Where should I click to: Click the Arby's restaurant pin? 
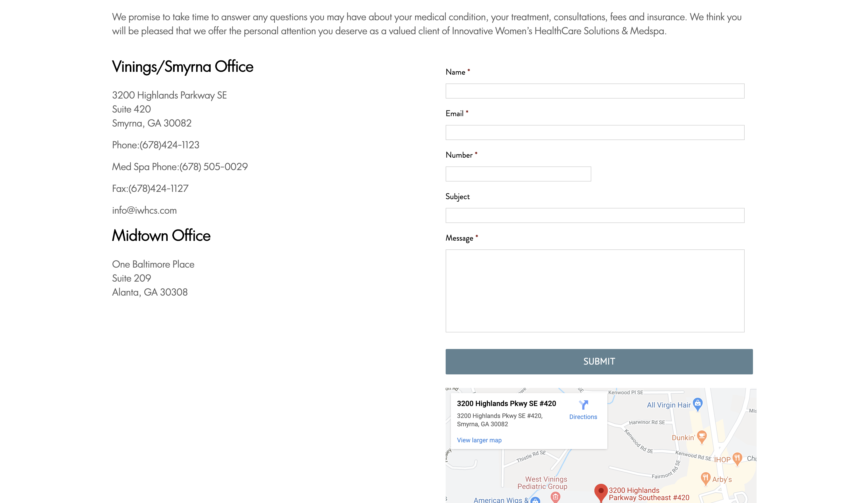pos(705,479)
